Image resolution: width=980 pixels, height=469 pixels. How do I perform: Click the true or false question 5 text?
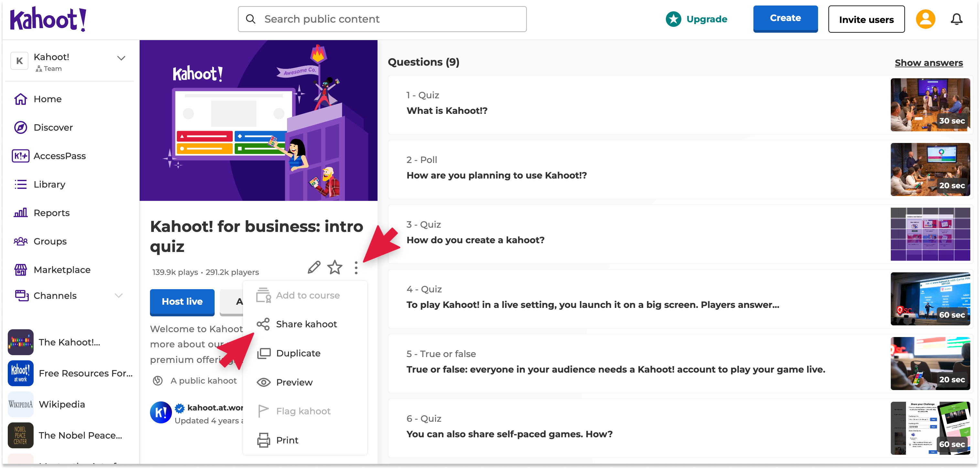(x=615, y=370)
